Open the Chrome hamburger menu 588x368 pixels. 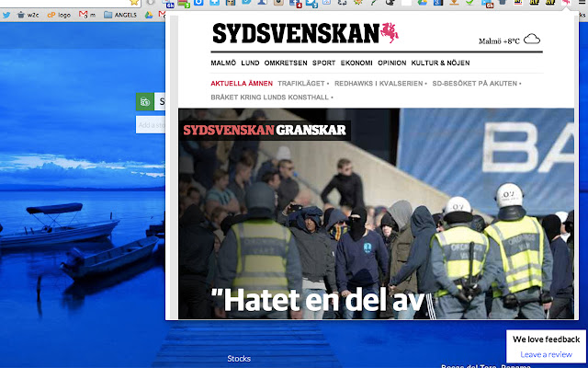(x=582, y=2)
